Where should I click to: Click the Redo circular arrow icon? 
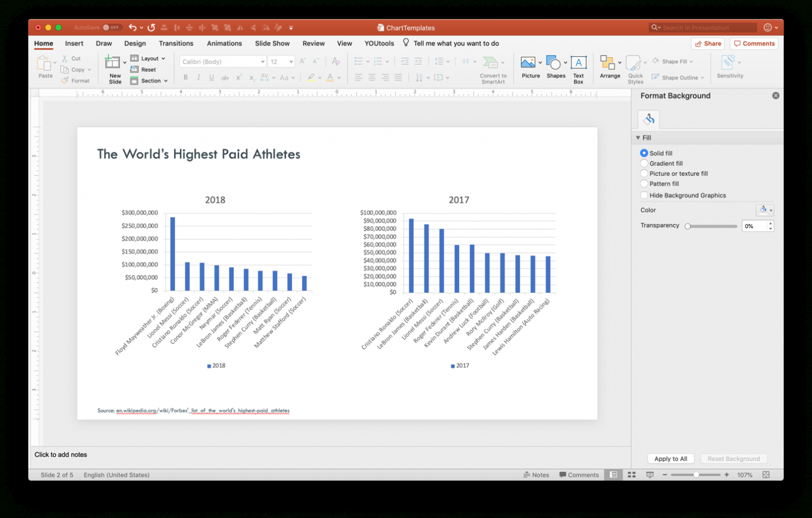151,28
